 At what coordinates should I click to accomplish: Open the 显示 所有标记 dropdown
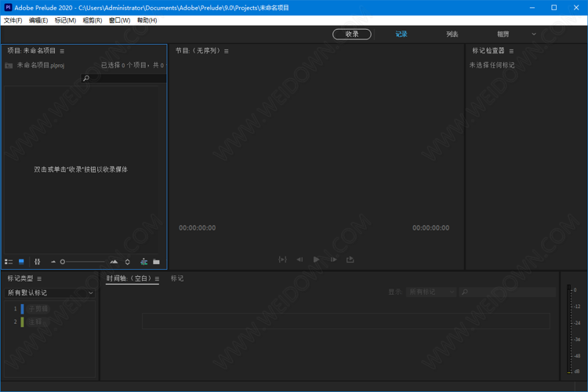(431, 292)
